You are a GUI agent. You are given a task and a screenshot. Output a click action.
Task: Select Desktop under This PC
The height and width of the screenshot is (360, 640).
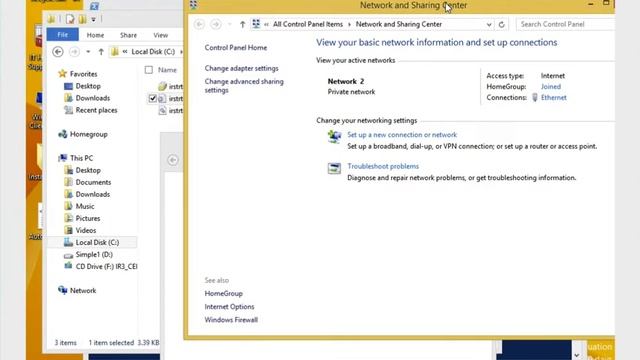[x=88, y=170]
